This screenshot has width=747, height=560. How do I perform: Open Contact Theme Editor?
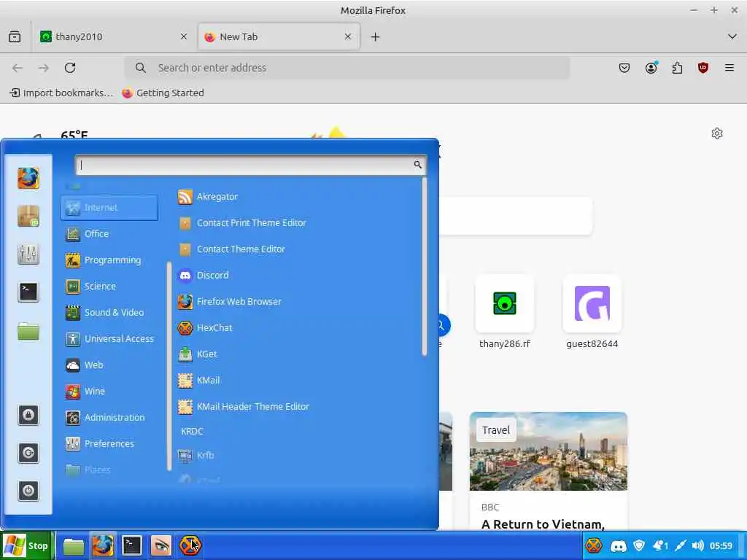coord(231,249)
